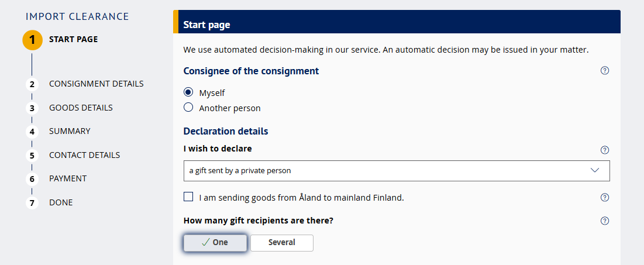Open help icon beside I wish to declare
The height and width of the screenshot is (265, 644).
pyautogui.click(x=605, y=150)
